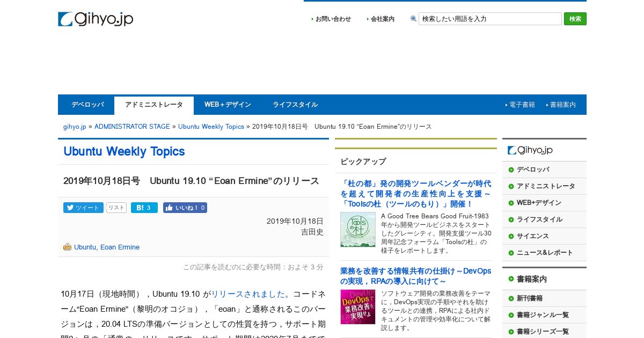The width and height of the screenshot is (644, 338).
Task: Click the article date 2019年10月18日
Action: [295, 221]
